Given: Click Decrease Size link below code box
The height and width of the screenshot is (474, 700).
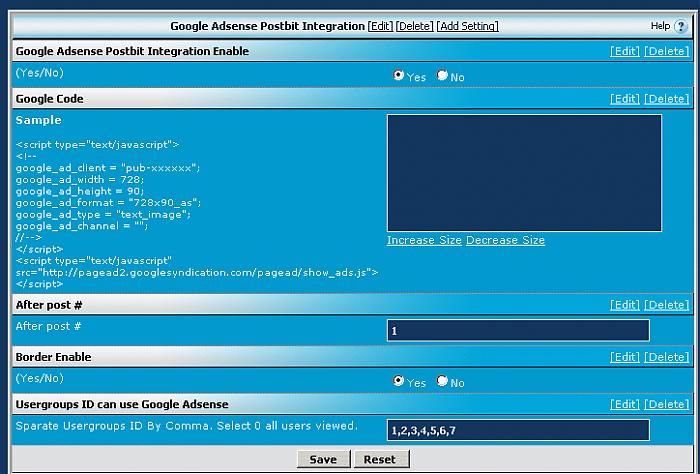Looking at the screenshot, I should [505, 240].
